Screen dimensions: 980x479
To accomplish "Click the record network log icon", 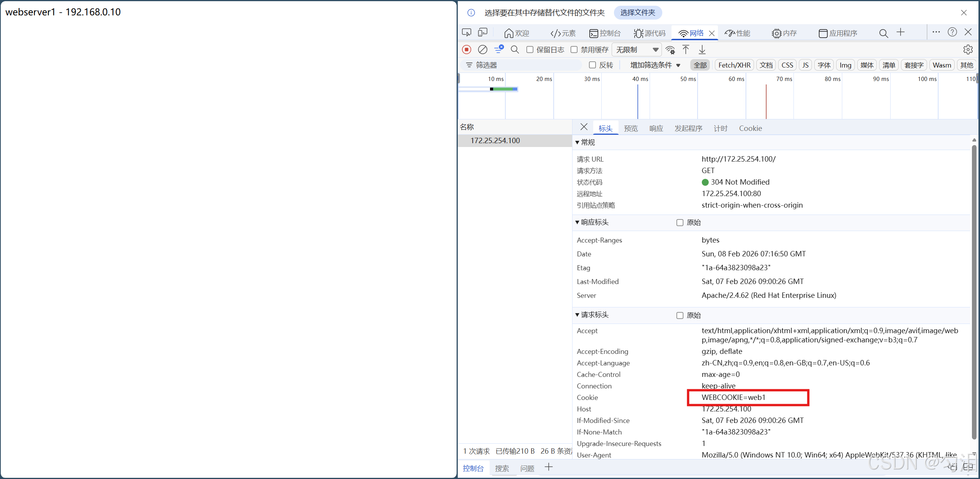I will click(467, 50).
